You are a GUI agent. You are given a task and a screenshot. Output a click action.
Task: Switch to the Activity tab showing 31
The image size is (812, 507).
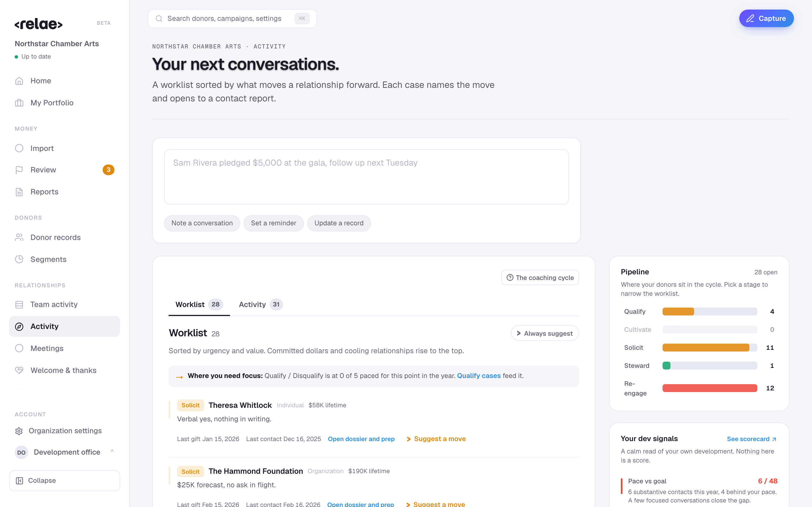click(x=261, y=304)
